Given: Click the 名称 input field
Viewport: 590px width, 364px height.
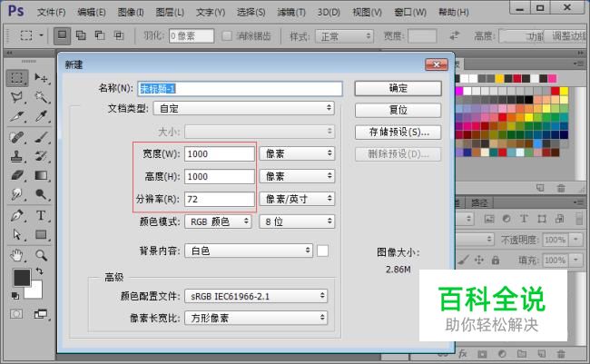Looking at the screenshot, I should pos(240,89).
